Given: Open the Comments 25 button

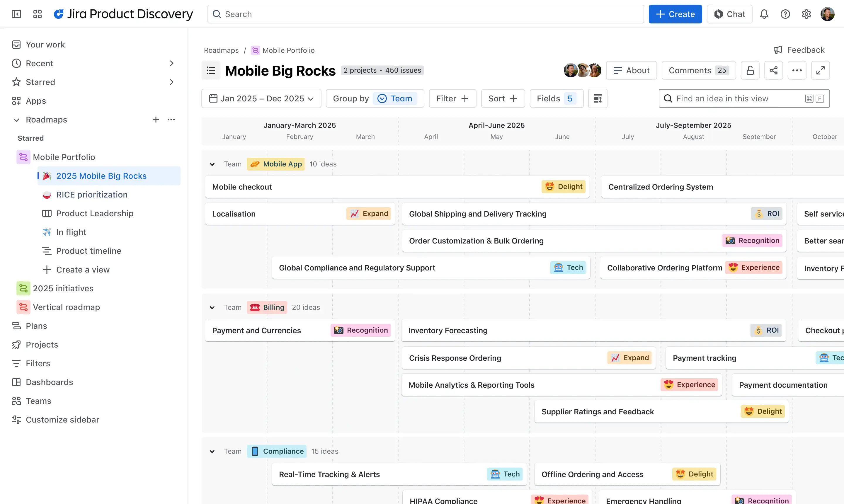Looking at the screenshot, I should [698, 70].
